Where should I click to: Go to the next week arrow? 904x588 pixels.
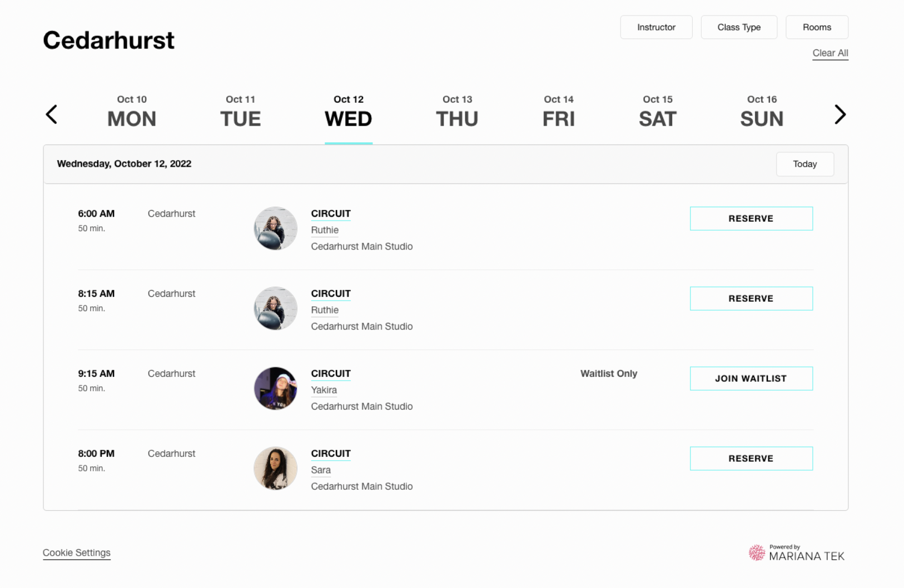840,114
